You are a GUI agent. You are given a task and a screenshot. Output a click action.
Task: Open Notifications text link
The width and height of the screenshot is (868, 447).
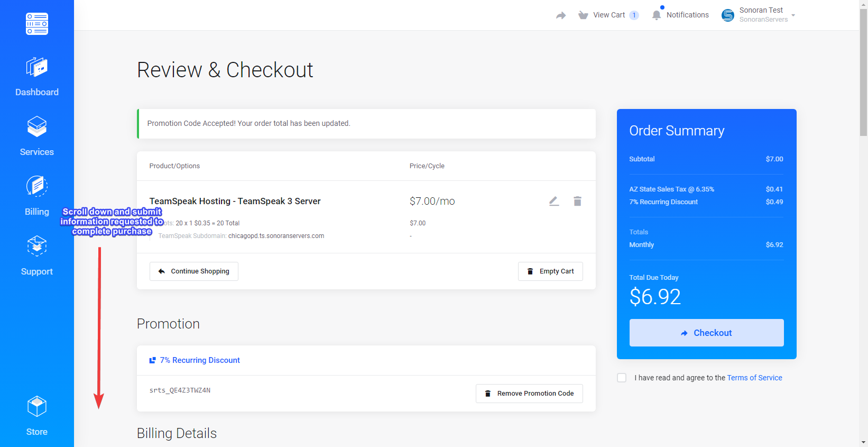tap(688, 15)
